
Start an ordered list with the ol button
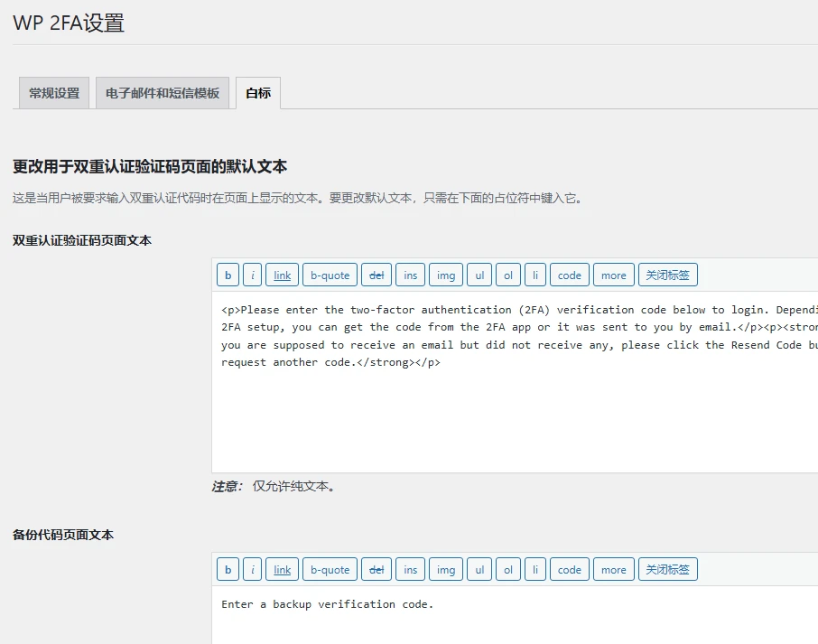click(x=507, y=275)
